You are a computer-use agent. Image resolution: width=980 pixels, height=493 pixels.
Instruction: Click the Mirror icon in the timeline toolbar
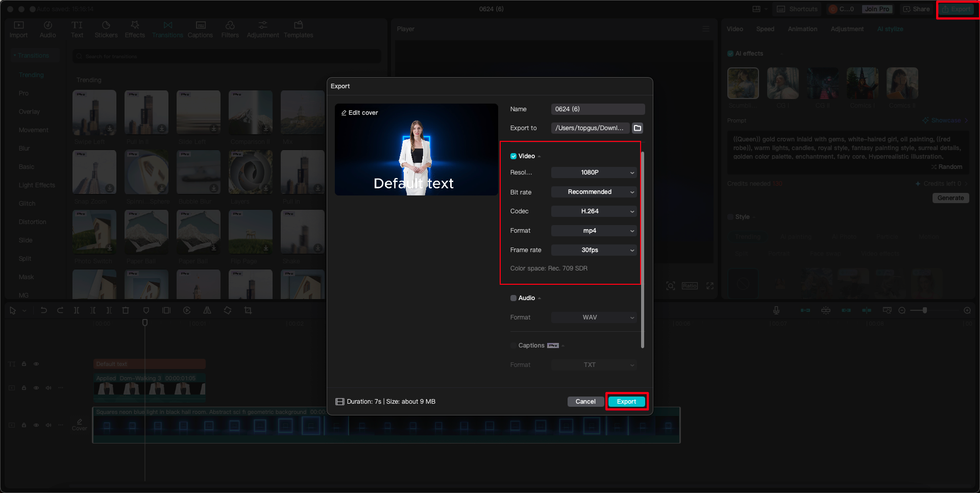tap(207, 310)
